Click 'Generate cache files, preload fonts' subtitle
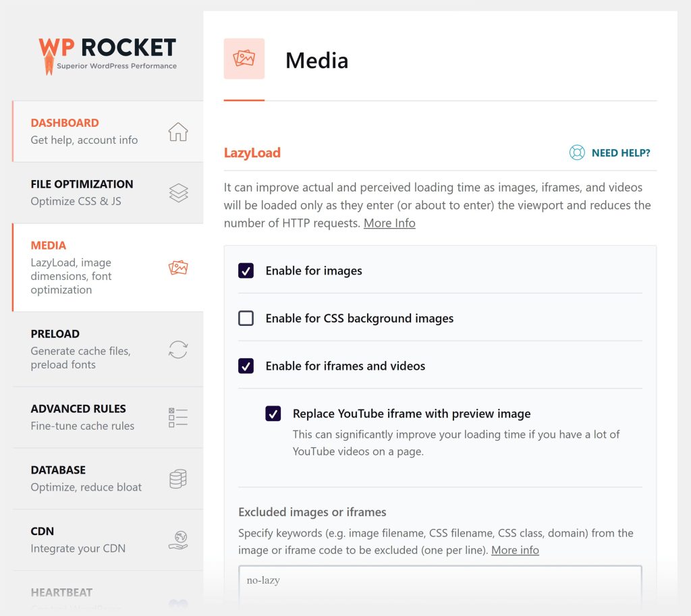691x616 pixels. (81, 358)
